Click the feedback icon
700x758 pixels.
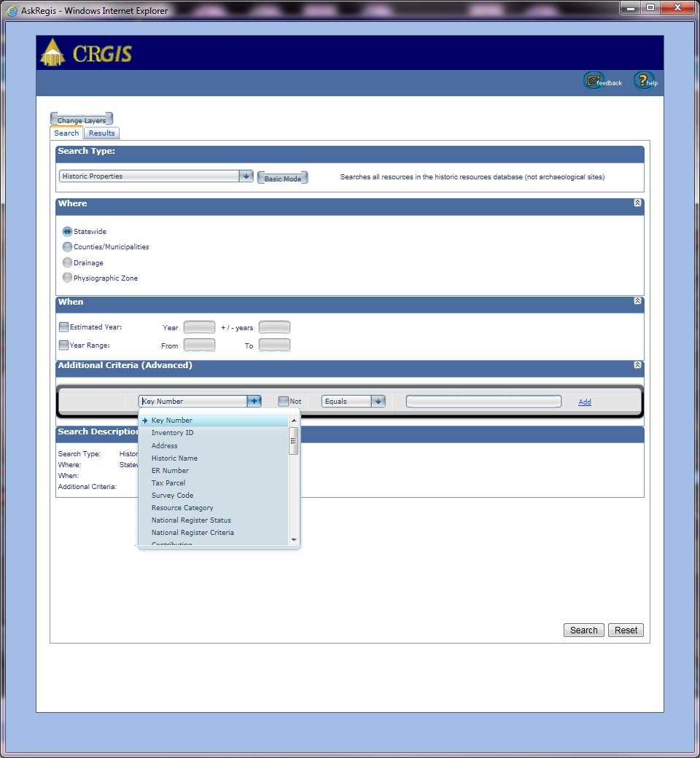pyautogui.click(x=594, y=81)
